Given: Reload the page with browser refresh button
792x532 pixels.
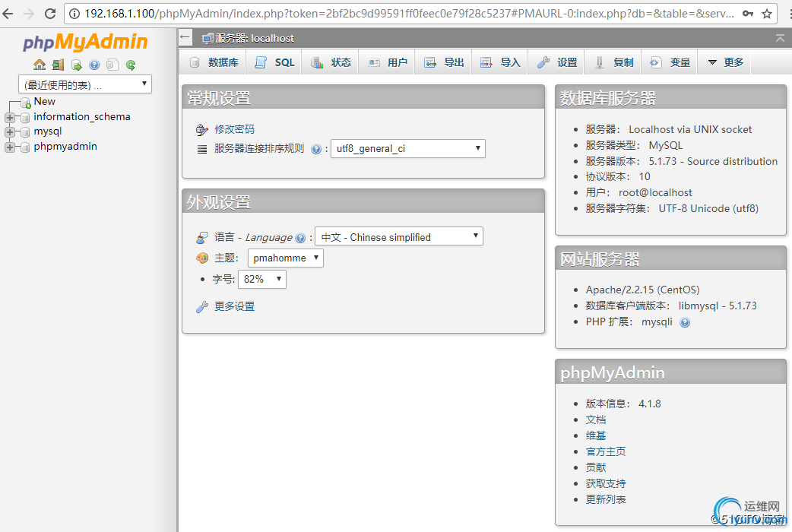Looking at the screenshot, I should (50, 14).
